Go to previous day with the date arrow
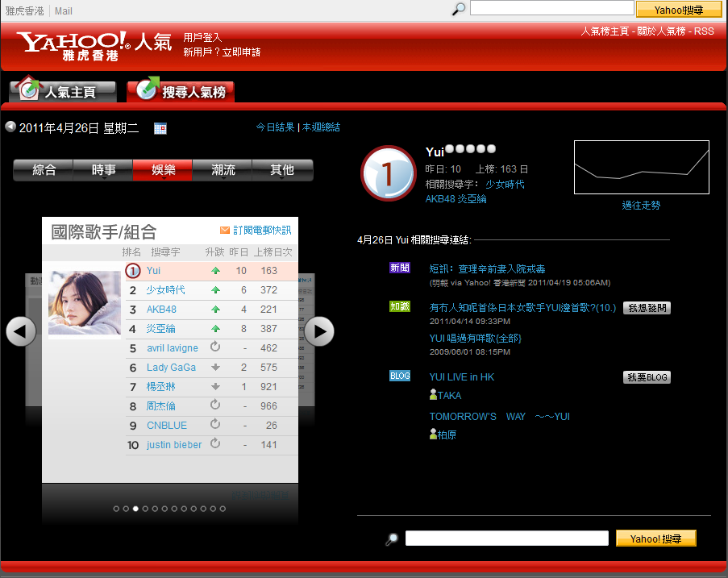Image resolution: width=728 pixels, height=578 pixels. pos(10,127)
